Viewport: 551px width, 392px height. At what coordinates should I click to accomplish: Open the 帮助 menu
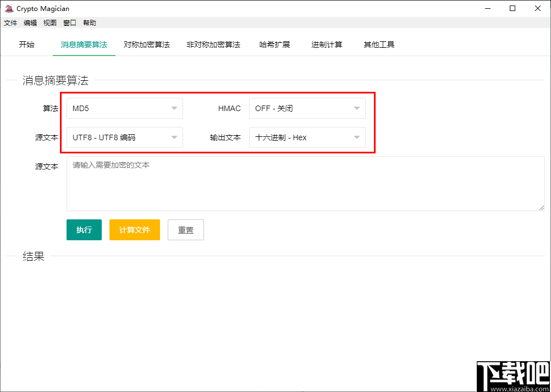point(89,23)
